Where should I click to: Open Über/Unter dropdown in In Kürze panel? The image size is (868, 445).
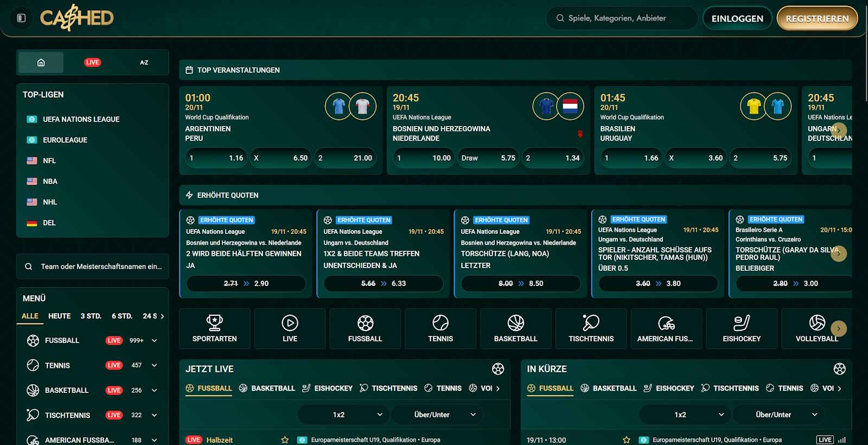(778, 415)
